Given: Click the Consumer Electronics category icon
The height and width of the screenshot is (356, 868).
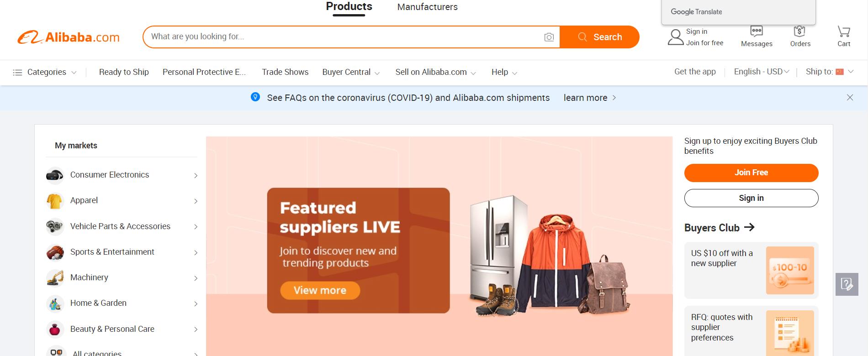Looking at the screenshot, I should click(x=55, y=175).
